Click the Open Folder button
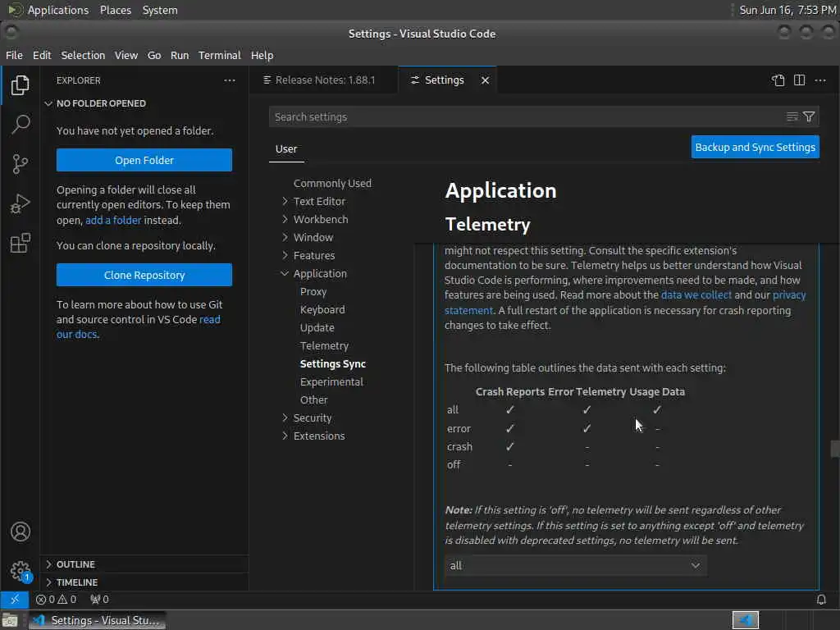Screen dimensions: 840x630 click(144, 160)
